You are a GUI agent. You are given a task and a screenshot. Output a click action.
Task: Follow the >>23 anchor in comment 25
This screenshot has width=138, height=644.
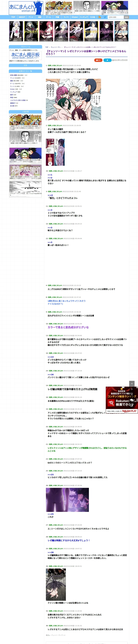click(51, 475)
